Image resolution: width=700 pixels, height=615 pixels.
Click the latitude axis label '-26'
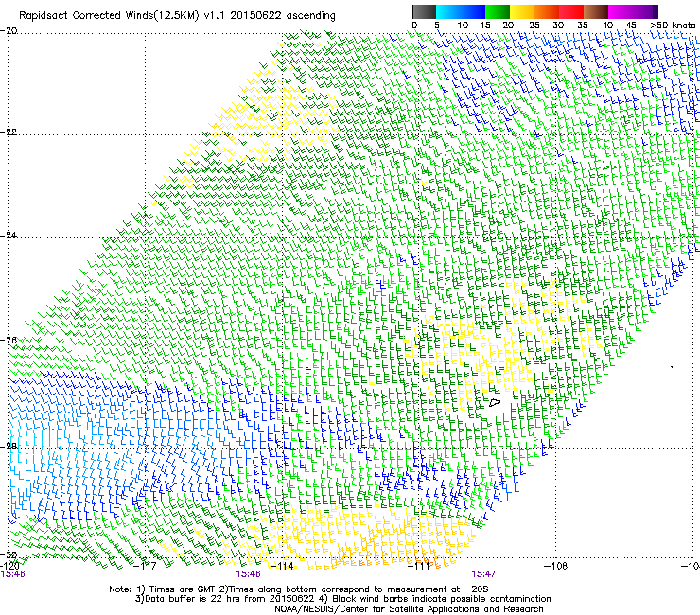(x=9, y=341)
